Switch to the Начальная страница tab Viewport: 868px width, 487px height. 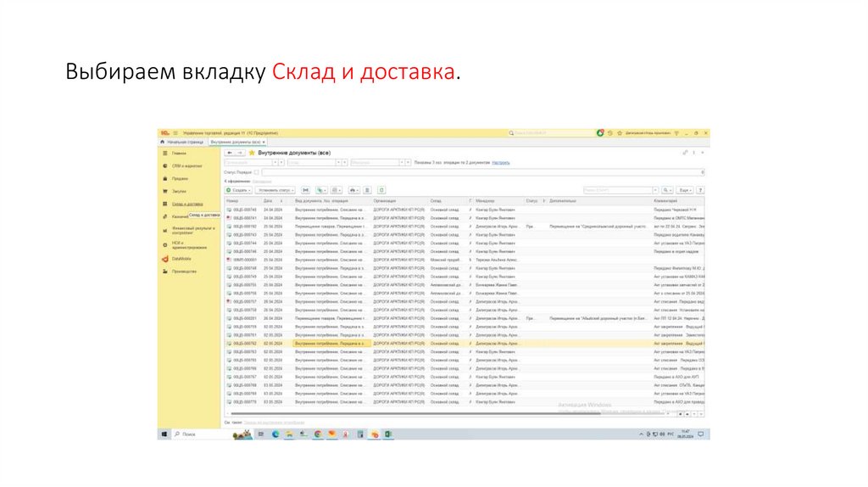(x=182, y=142)
